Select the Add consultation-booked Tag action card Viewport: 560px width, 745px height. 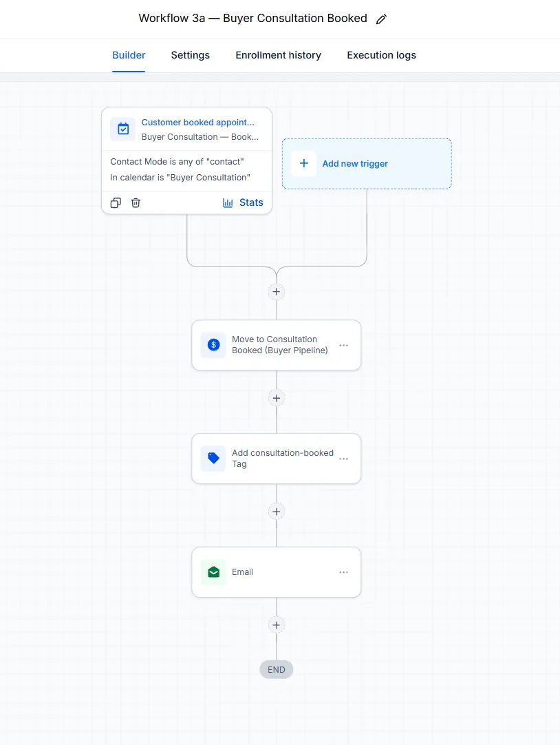pyautogui.click(x=276, y=459)
